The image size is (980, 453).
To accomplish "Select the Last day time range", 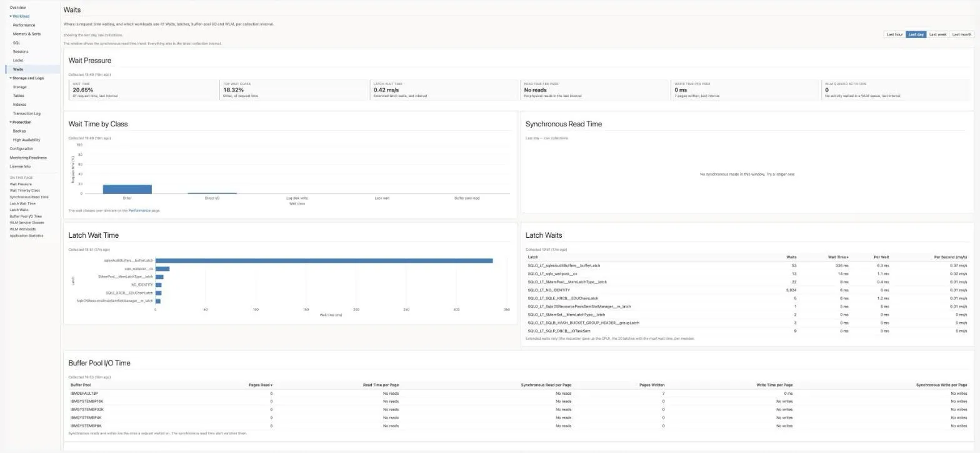I will 916,34.
